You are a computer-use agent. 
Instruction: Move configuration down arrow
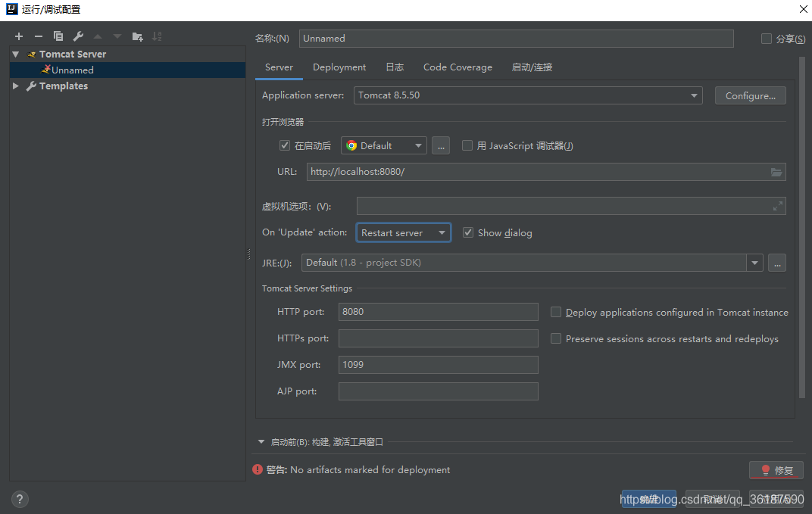click(117, 36)
